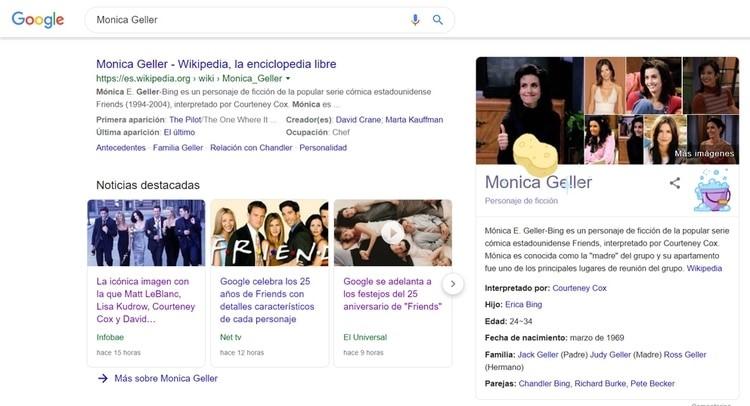Read Google celebra los 25 años article
The image size is (750, 406).
click(x=267, y=300)
